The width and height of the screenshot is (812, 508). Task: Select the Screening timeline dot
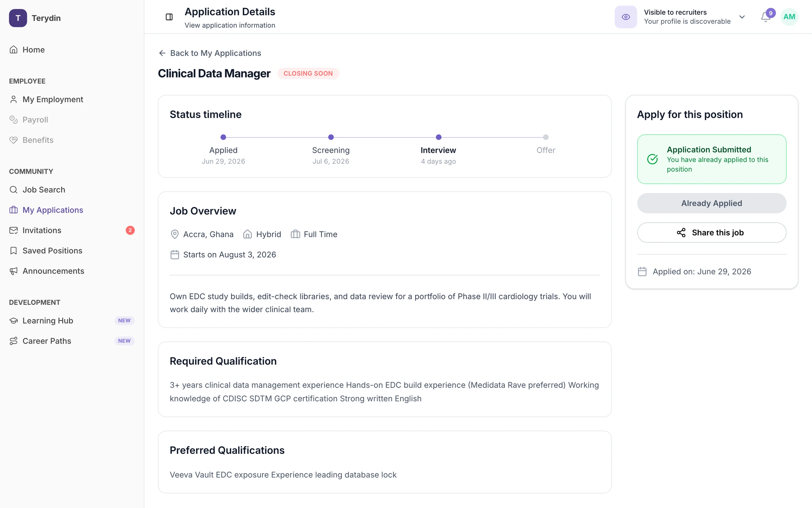331,137
